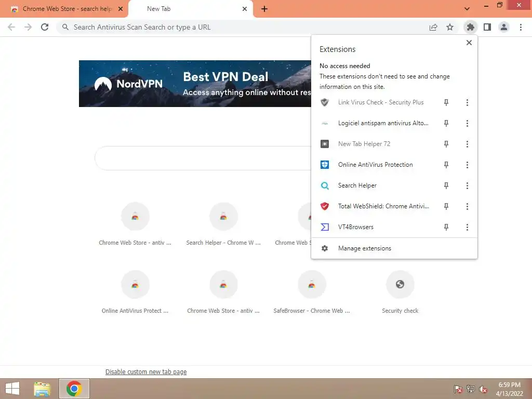Screen dimensions: 532x399
Task: Pin VT4Browsers to toolbar
Action: point(446,227)
